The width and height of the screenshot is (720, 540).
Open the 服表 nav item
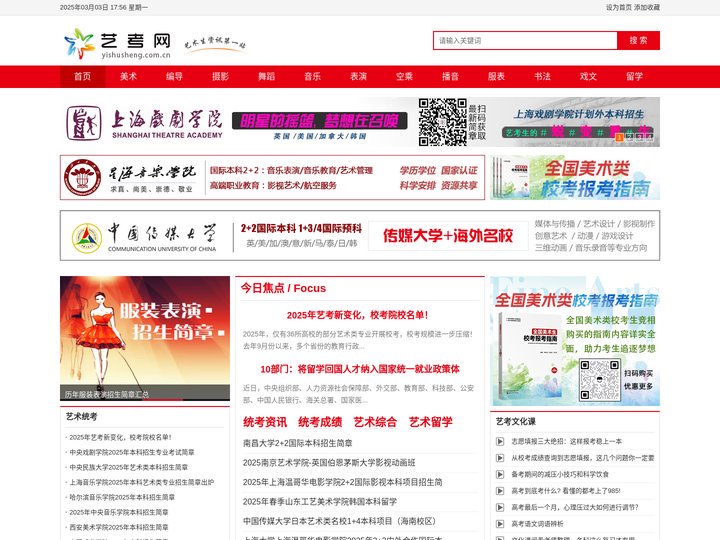click(x=496, y=77)
